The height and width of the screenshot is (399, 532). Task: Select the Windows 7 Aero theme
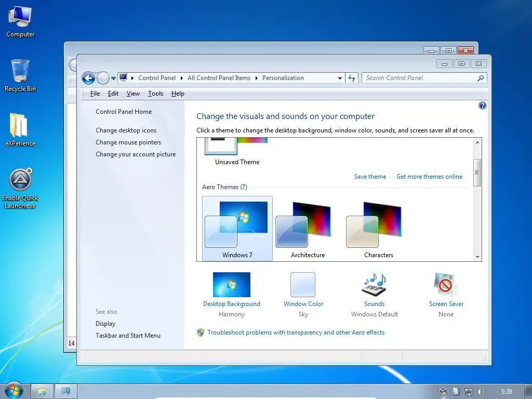coord(237,229)
